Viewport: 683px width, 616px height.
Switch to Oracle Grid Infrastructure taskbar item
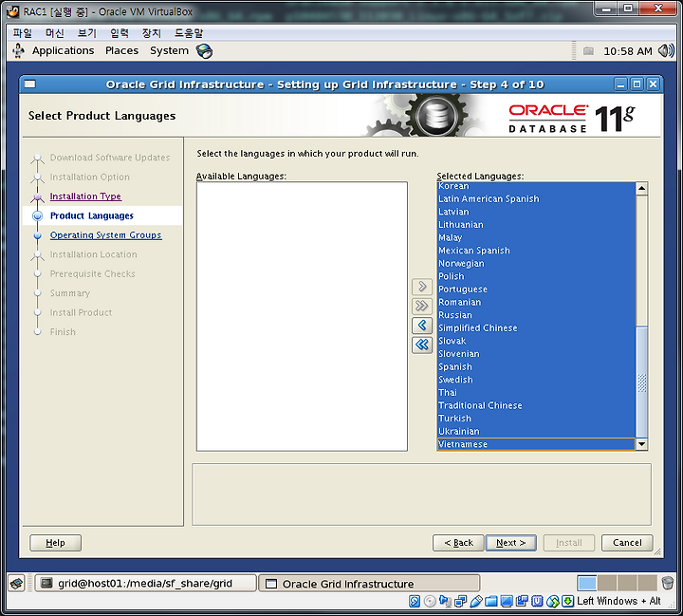click(x=369, y=584)
